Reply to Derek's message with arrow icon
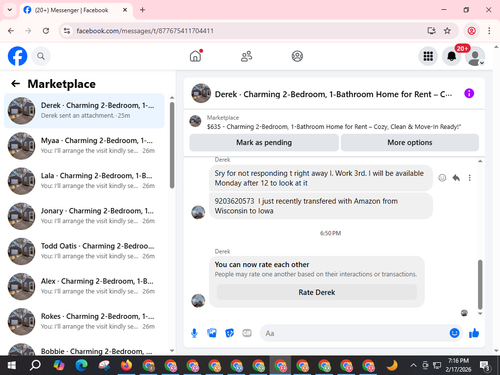 click(456, 178)
